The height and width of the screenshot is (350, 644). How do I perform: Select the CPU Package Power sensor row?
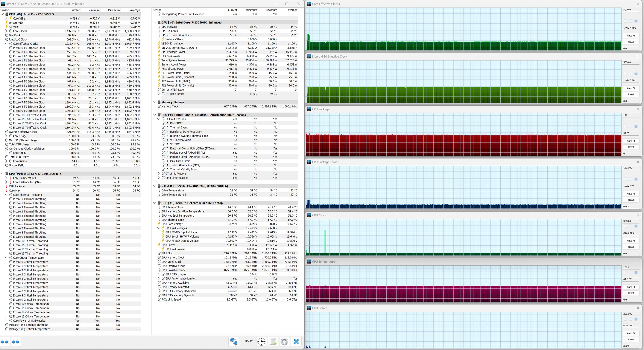pos(173,52)
